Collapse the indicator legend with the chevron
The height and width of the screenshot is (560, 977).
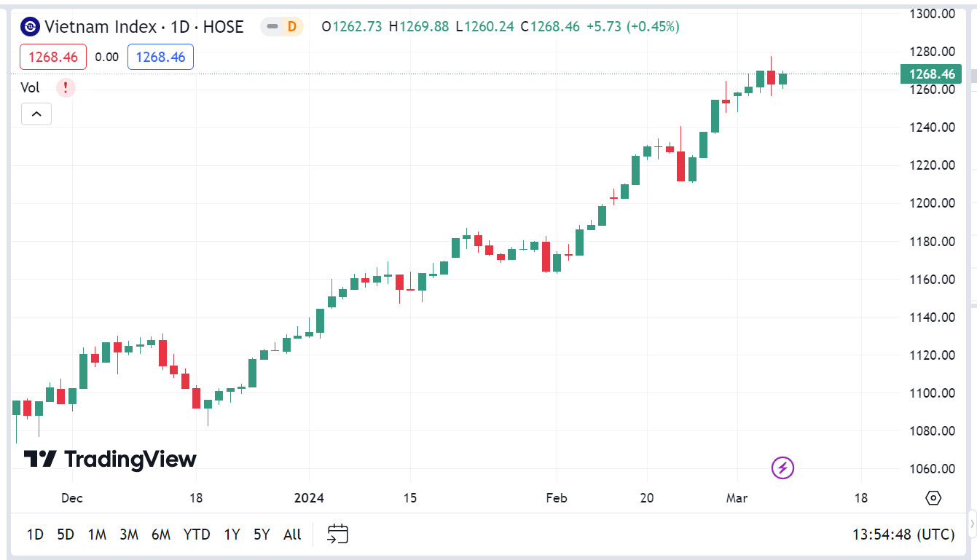point(36,114)
